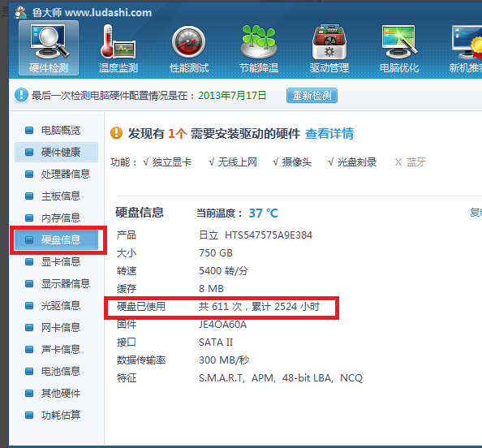Select 处理器信息 in the sidebar
The height and width of the screenshot is (448, 482).
coord(56,174)
